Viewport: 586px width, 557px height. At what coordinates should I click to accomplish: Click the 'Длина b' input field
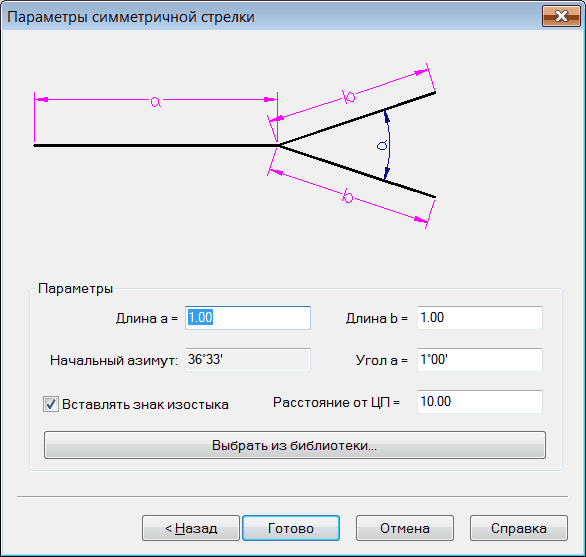pyautogui.click(x=480, y=318)
